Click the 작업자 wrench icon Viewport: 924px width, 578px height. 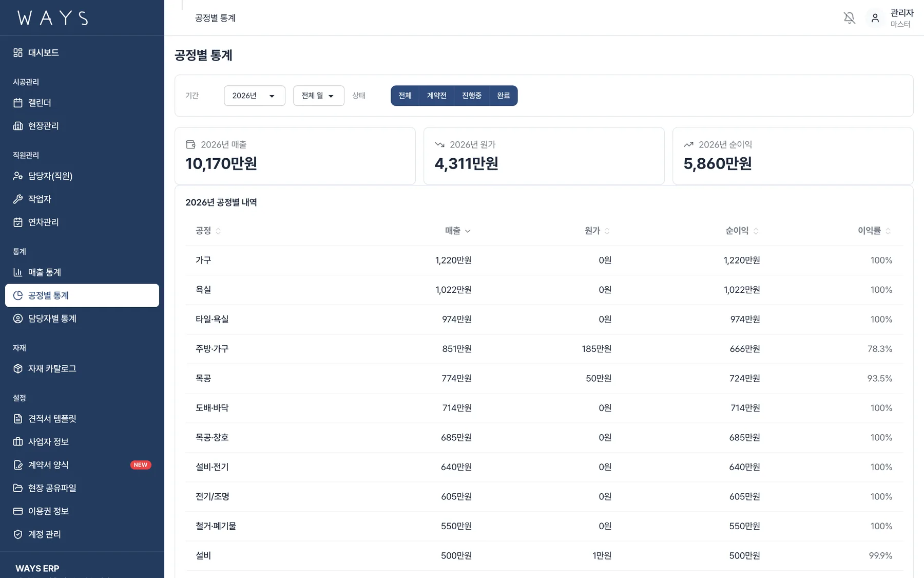(x=18, y=199)
